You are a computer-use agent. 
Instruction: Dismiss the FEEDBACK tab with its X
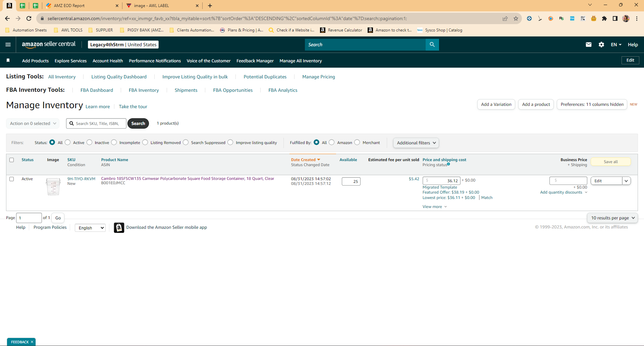tap(32, 342)
